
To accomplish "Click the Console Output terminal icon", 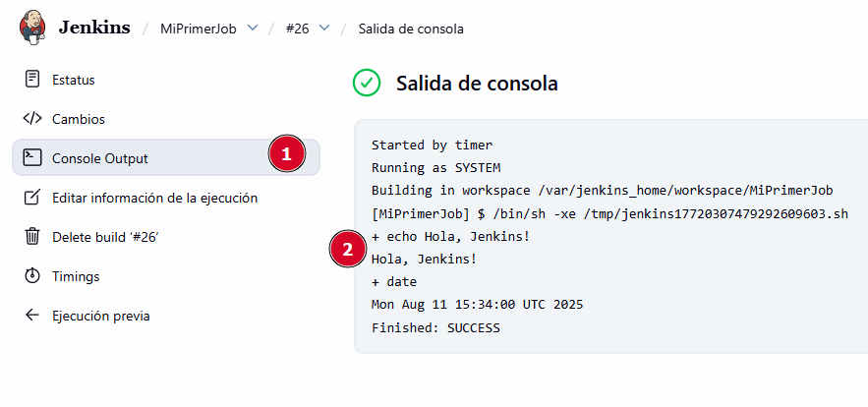I will click(32, 158).
